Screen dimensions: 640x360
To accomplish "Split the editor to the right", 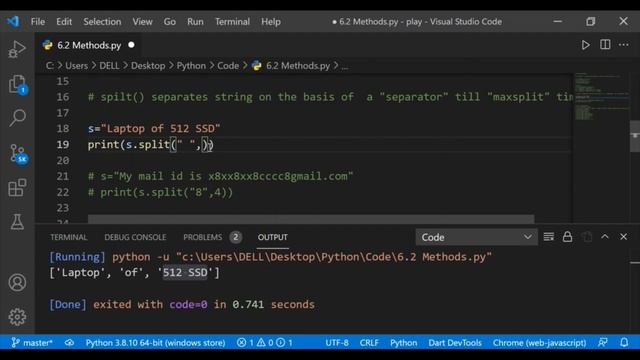I will [605, 44].
